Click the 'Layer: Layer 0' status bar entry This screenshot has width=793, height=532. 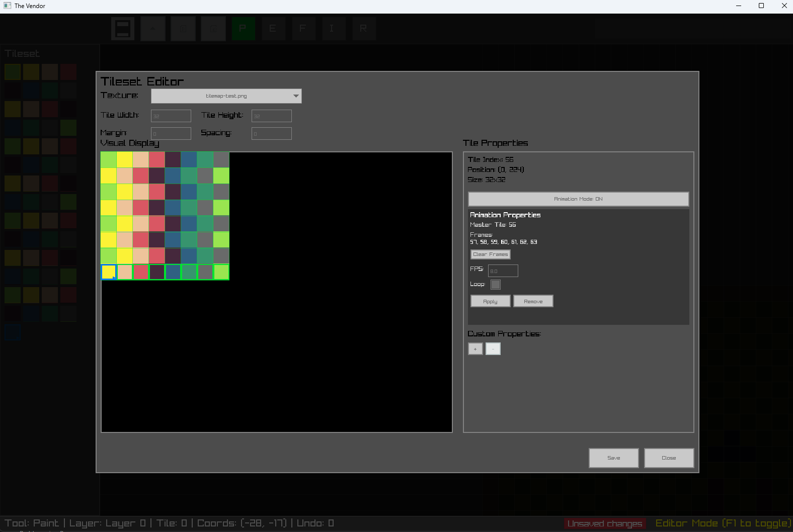pyautogui.click(x=108, y=523)
